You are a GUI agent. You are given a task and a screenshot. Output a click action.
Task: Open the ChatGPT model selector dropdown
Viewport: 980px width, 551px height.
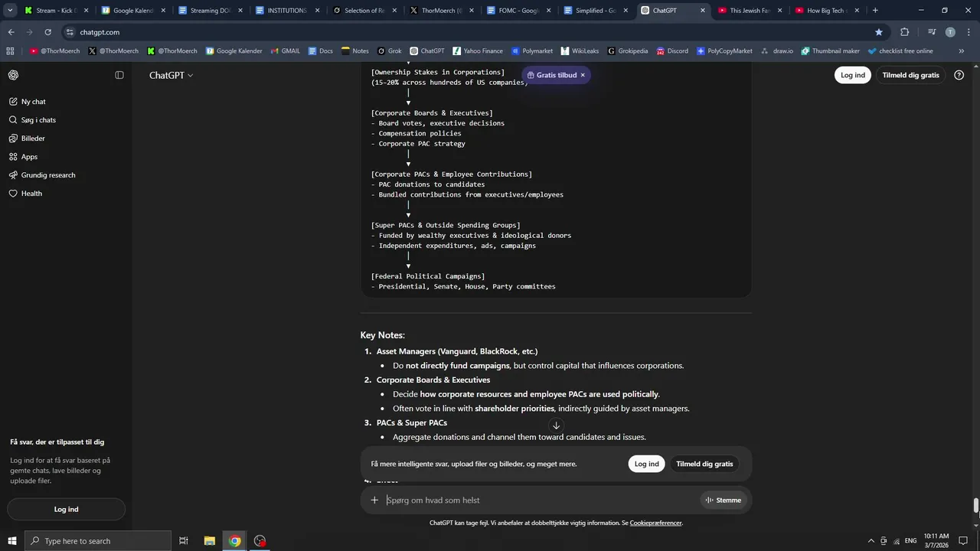point(171,75)
